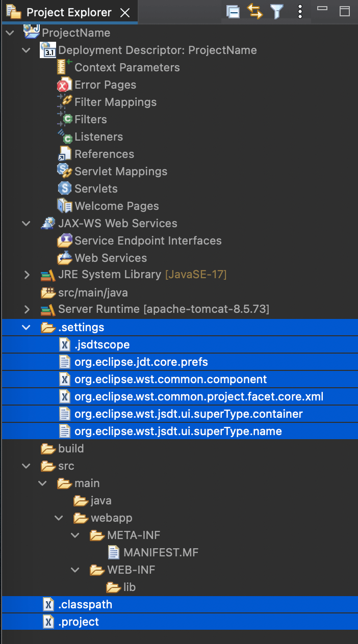Click the Service Endpoint Interfaces icon
The image size is (358, 644).
point(64,241)
